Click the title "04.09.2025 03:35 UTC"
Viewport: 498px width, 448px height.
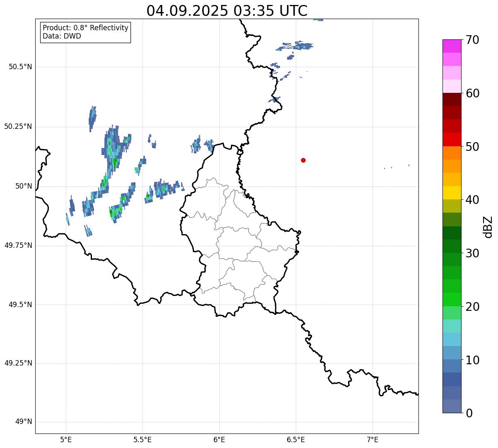click(227, 11)
